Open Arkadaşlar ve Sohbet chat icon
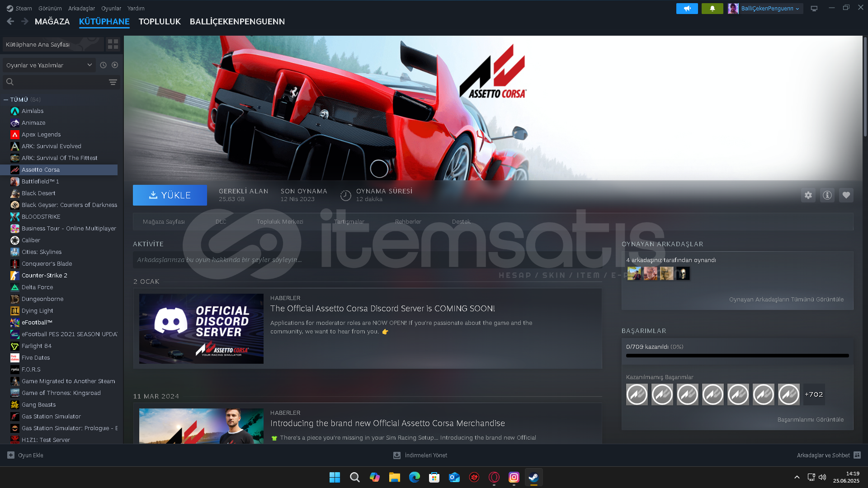The image size is (868, 488). tap(857, 455)
